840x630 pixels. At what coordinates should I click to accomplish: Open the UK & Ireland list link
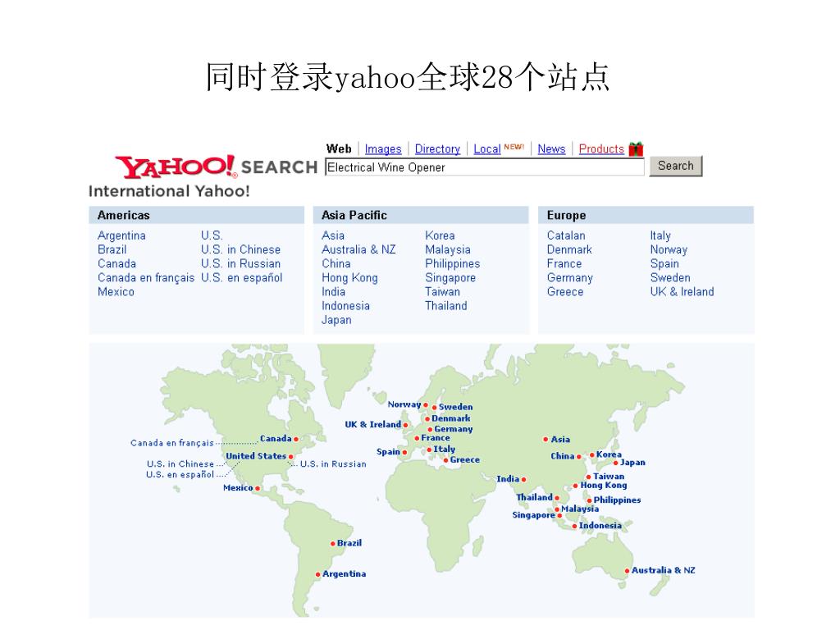pos(682,292)
